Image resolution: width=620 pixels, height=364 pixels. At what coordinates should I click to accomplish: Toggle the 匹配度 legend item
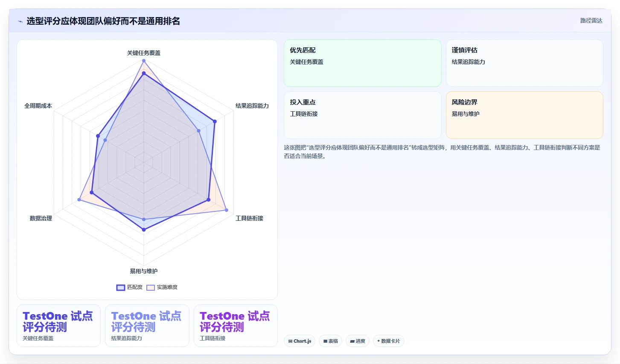[129, 287]
